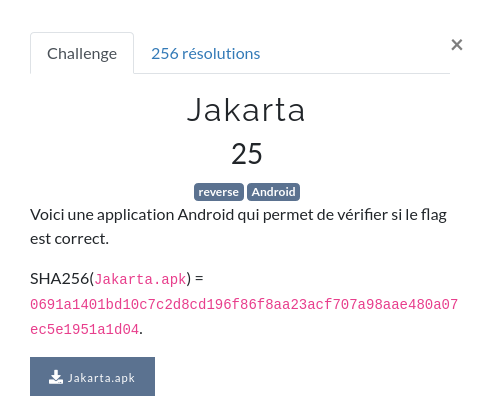Click the word 'Android' in the description sentence
The width and height of the screenshot is (496, 411).
pyautogui.click(x=206, y=214)
